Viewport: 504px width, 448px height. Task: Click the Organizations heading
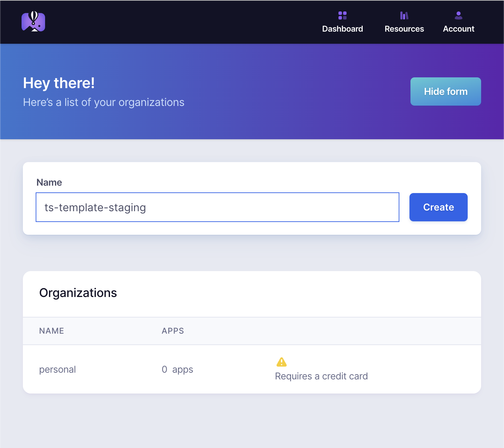(78, 293)
